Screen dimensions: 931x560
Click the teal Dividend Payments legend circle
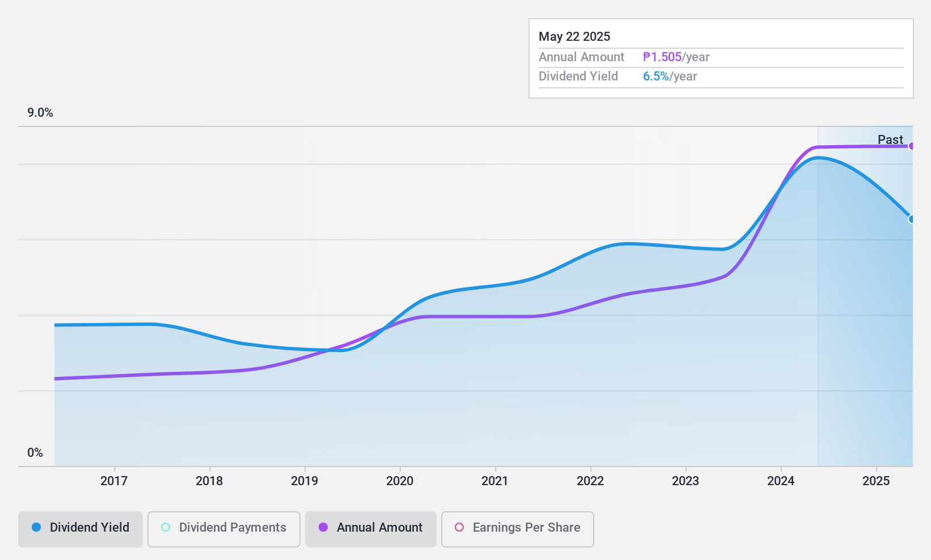pos(166,527)
